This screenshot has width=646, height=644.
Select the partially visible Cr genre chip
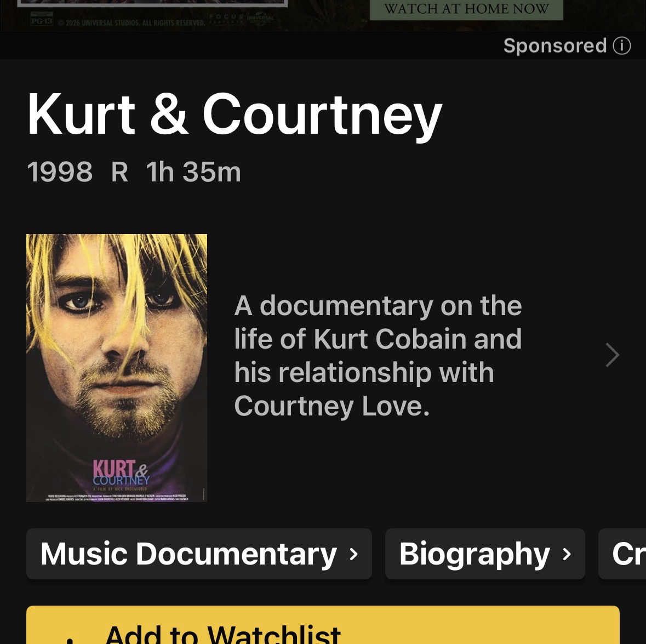click(622, 554)
